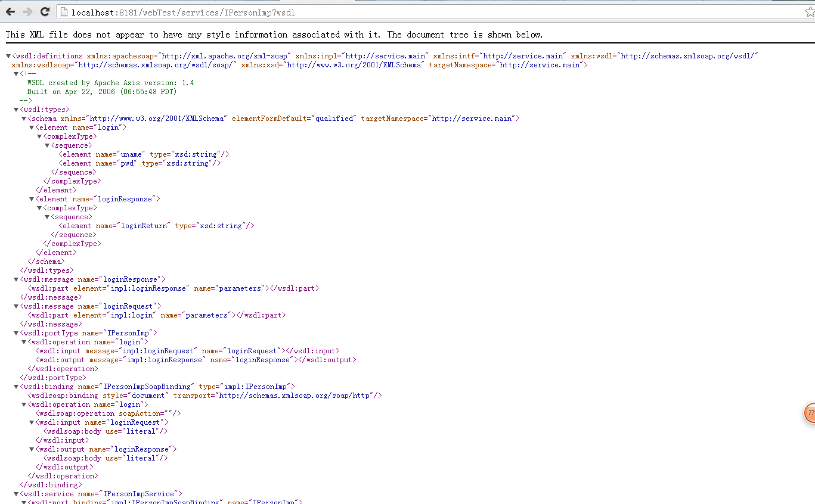
Task: Click the closing </wsdl:binding> tag
Action: coord(51,485)
